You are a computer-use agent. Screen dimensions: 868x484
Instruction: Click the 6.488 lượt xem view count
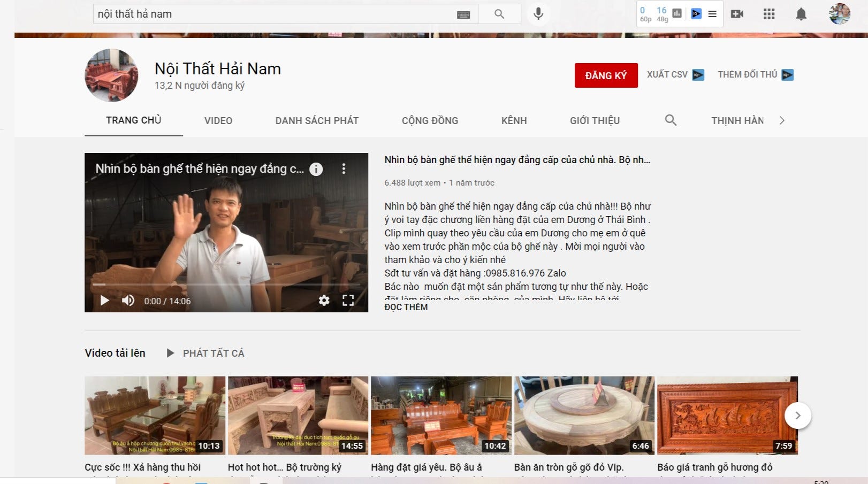(x=412, y=183)
